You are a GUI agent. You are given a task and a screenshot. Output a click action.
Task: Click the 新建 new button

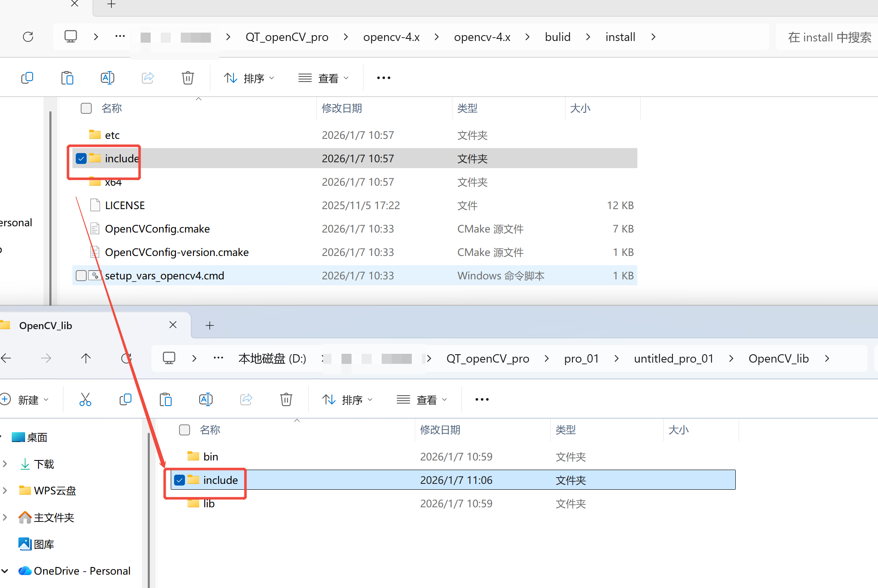[x=26, y=400]
